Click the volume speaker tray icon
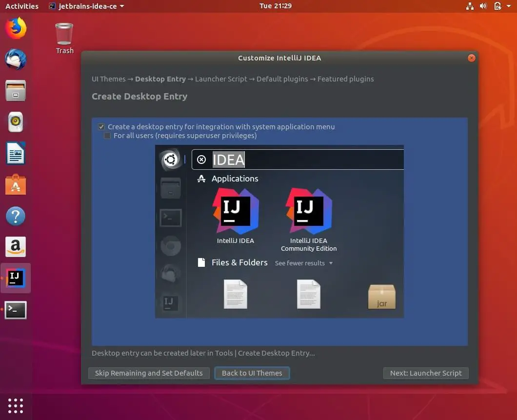 (483, 6)
